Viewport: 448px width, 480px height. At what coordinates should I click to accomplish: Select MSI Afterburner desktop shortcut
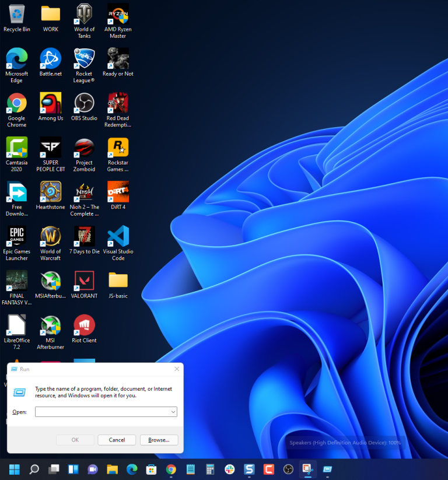pos(51,332)
